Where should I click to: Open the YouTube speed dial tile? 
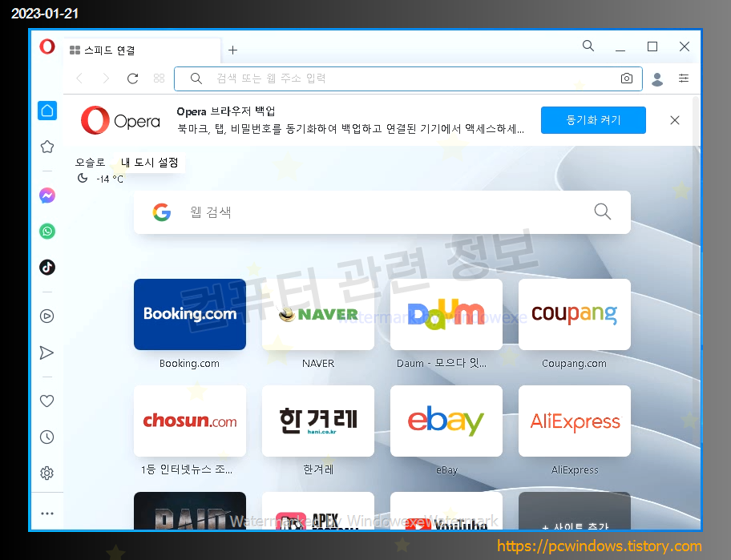point(446,510)
